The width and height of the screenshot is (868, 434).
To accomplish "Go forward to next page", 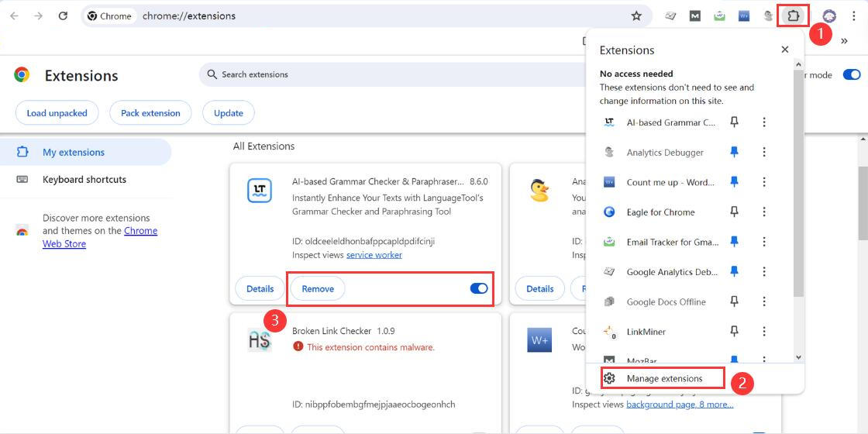I will [x=38, y=16].
